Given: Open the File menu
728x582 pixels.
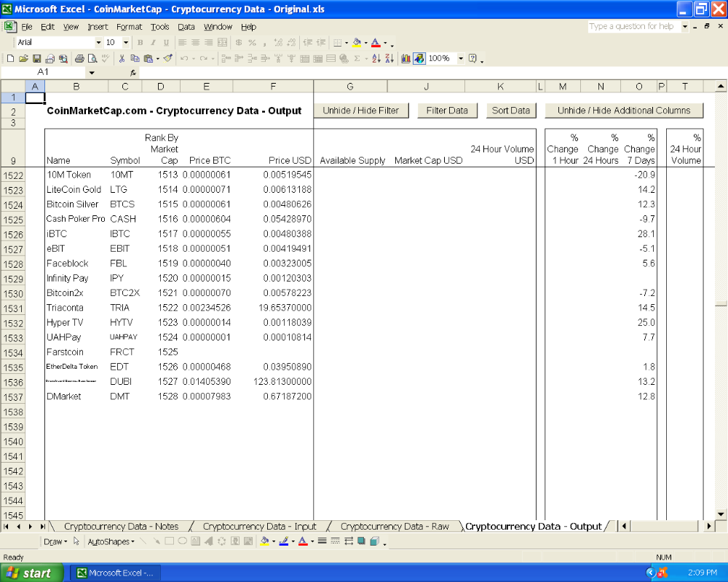Looking at the screenshot, I should (x=26, y=27).
